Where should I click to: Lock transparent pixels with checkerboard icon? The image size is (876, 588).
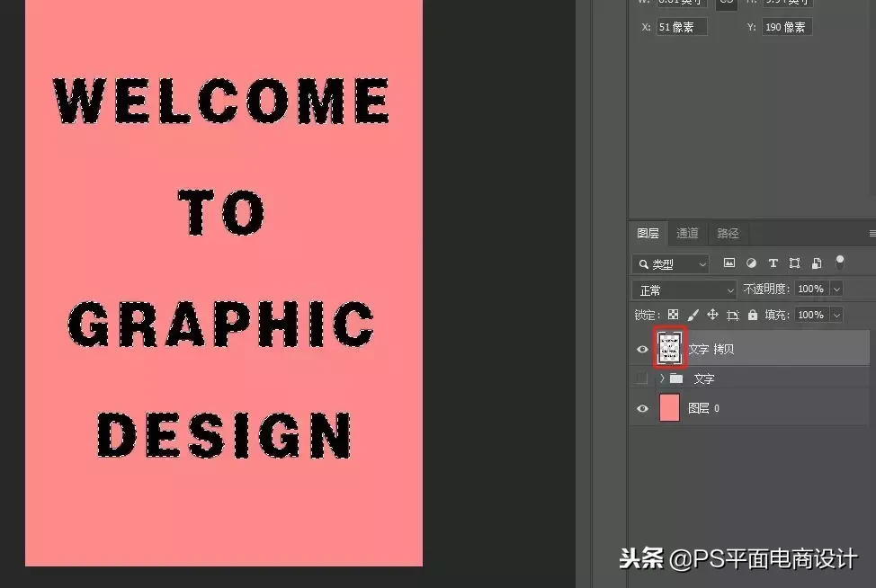pos(674,315)
